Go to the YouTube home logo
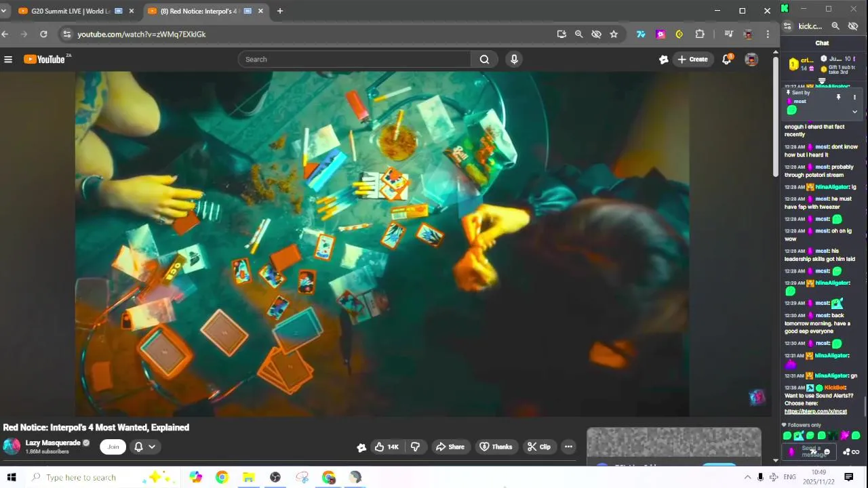The height and width of the screenshot is (488, 868). coord(45,60)
